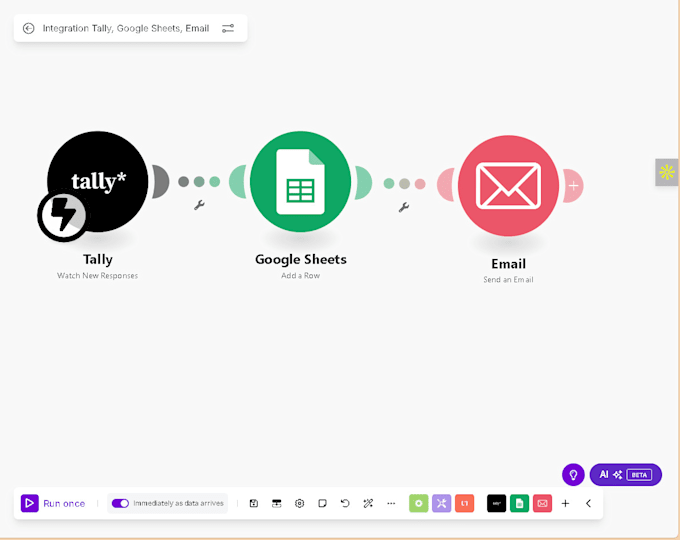Click the red Email favorite in toolbar
680x540 pixels.
click(x=543, y=503)
